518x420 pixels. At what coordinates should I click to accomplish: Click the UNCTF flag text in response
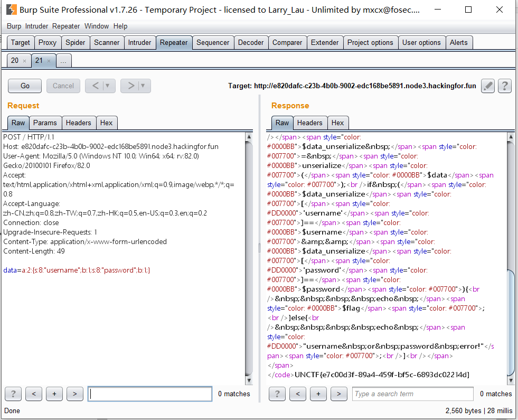pyautogui.click(x=382, y=375)
